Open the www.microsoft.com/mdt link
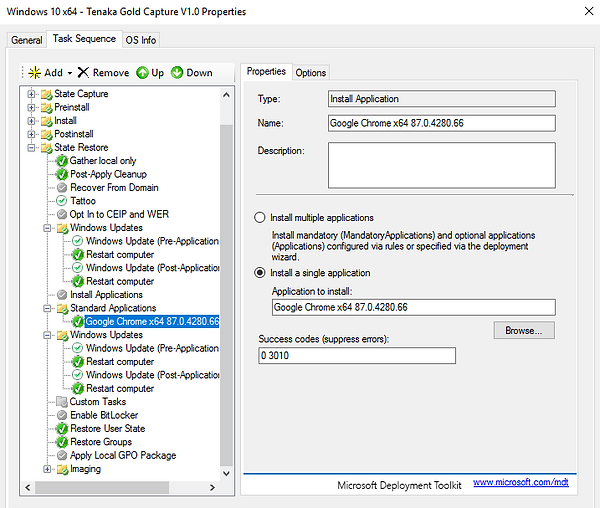The width and height of the screenshot is (600, 508). (521, 482)
